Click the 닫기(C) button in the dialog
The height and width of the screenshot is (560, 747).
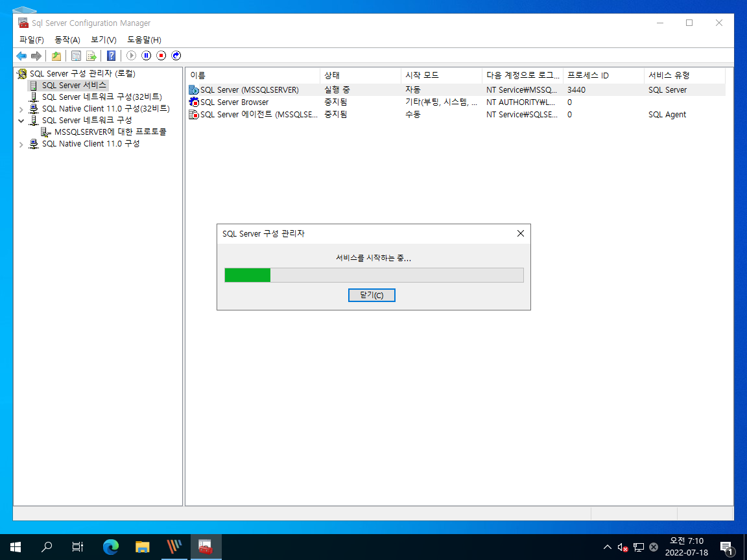pos(372,296)
